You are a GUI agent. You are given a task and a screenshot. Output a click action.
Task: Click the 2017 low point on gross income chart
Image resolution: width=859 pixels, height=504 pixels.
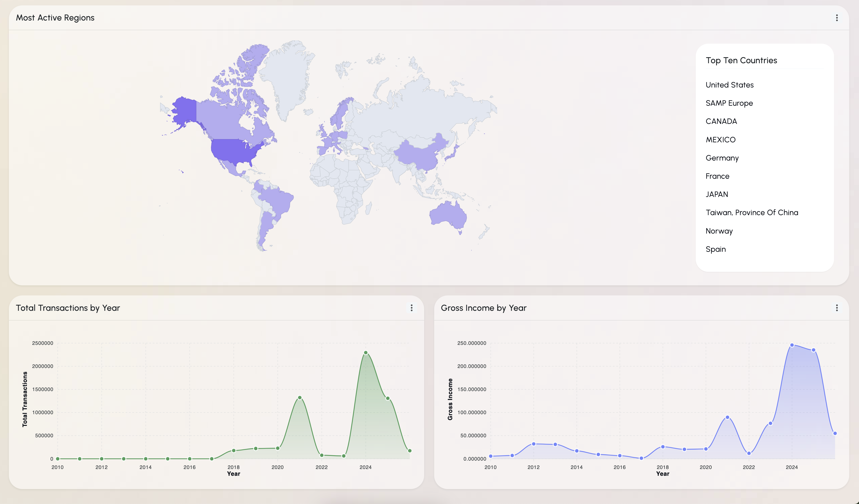pos(641,458)
